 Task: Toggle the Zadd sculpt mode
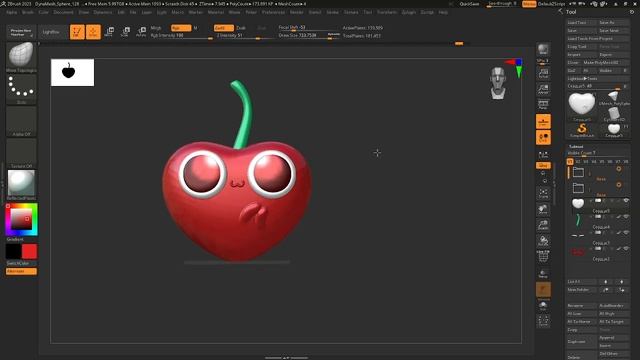224,28
